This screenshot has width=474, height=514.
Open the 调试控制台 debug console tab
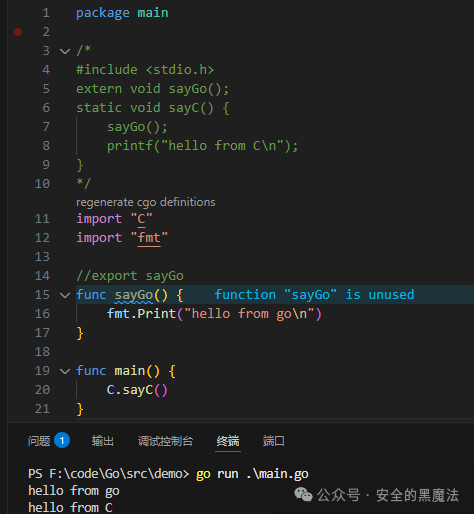[165, 441]
